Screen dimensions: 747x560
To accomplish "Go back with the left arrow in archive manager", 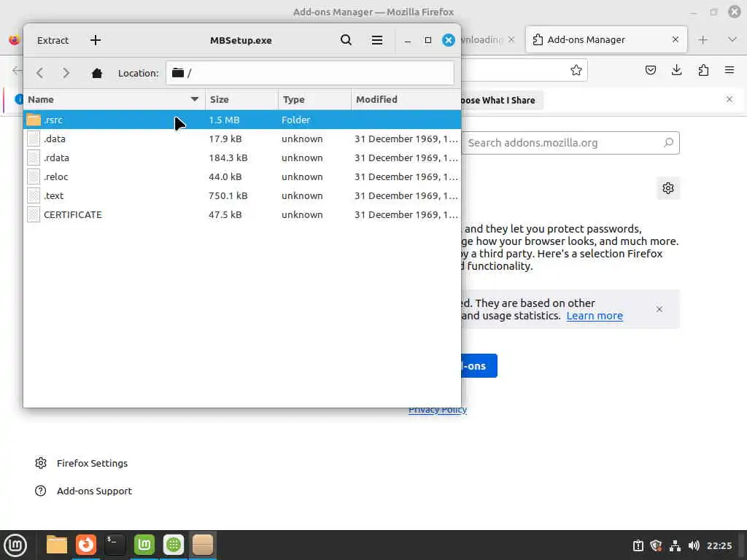I will (x=40, y=73).
